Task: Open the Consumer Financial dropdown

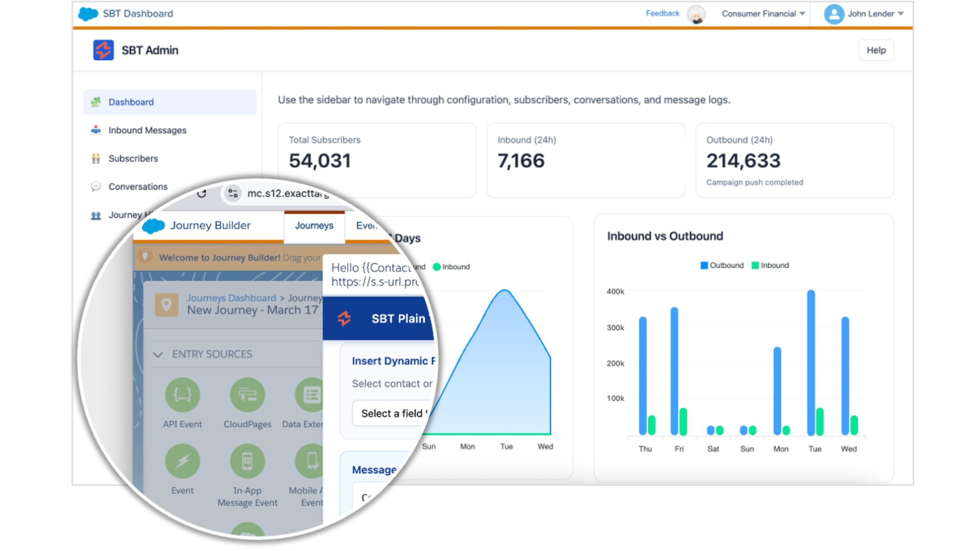Action: pos(763,14)
